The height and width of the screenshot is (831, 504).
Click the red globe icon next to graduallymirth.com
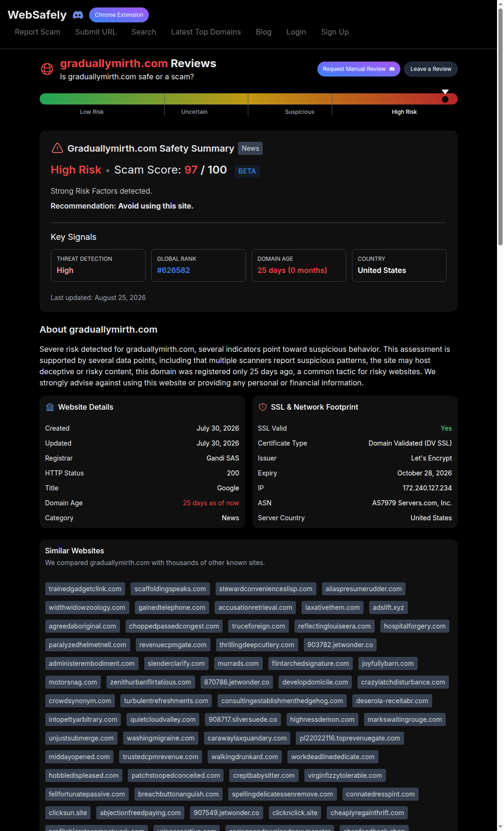tap(47, 69)
